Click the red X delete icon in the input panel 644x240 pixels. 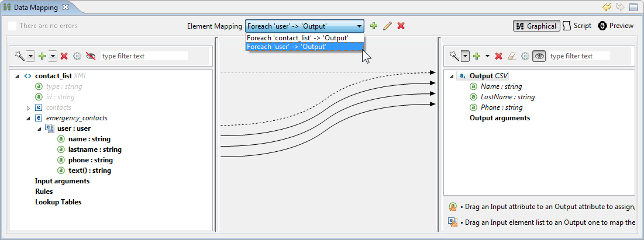(x=64, y=56)
